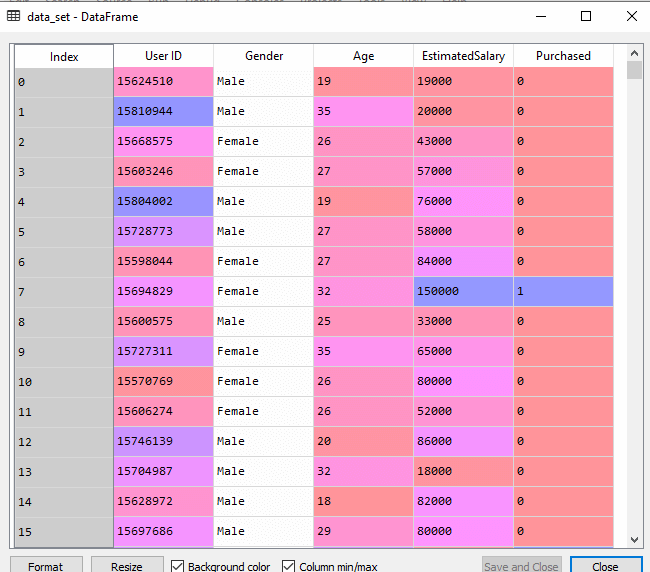Click the EstimatedSalary column header
The image size is (650, 572).
tap(464, 56)
